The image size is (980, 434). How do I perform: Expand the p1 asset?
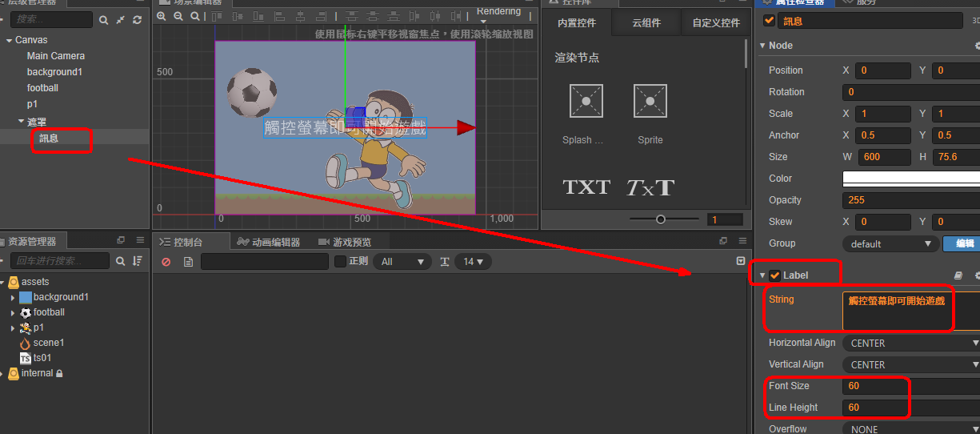tap(13, 328)
